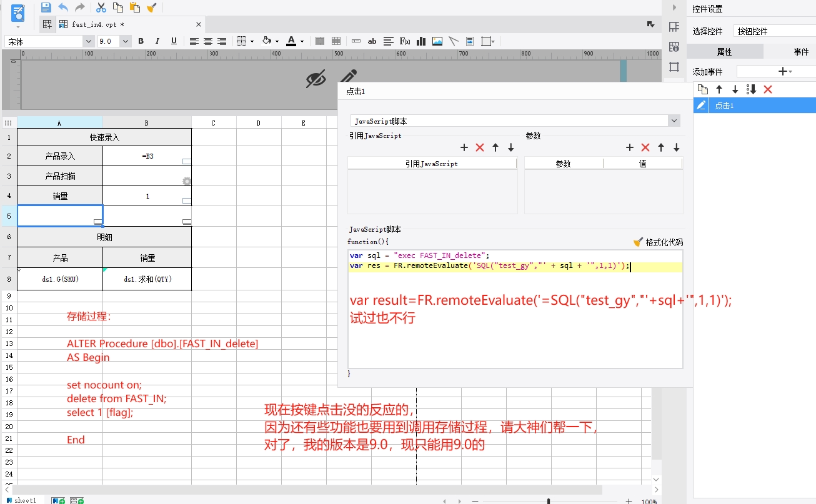Insert plain text with the 'ab' icon
This screenshot has width=816, height=504.
372,41
